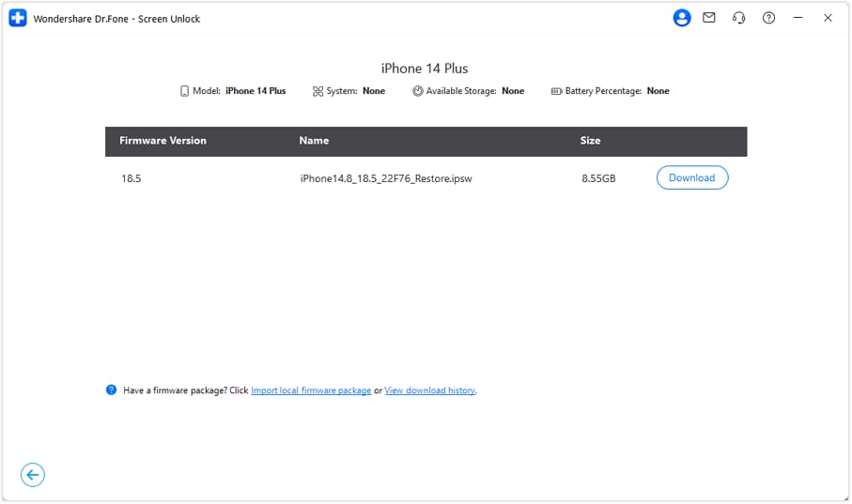
Task: Select the 8.55GB size cell
Action: click(598, 178)
